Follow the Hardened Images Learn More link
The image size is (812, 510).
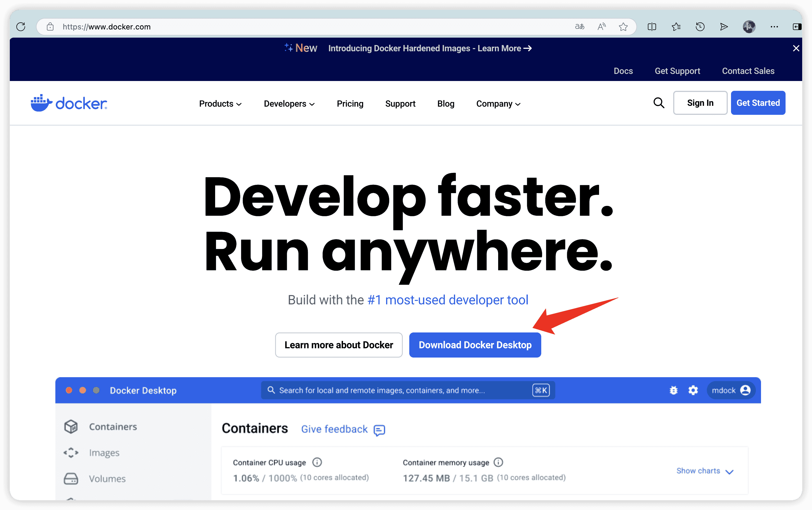pos(430,48)
